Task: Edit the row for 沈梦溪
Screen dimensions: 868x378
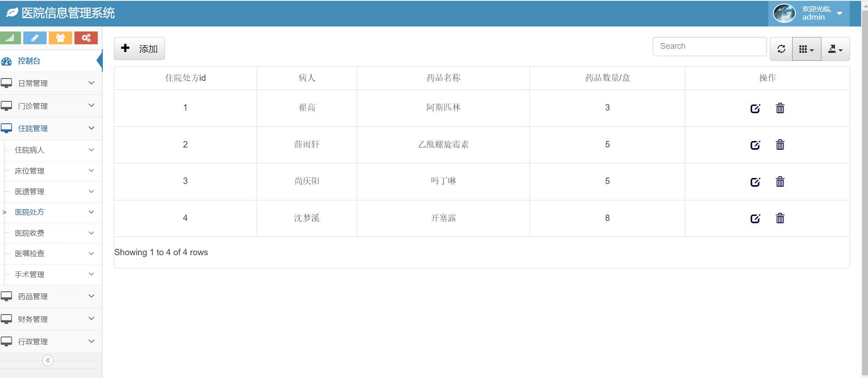Action: [x=756, y=218]
